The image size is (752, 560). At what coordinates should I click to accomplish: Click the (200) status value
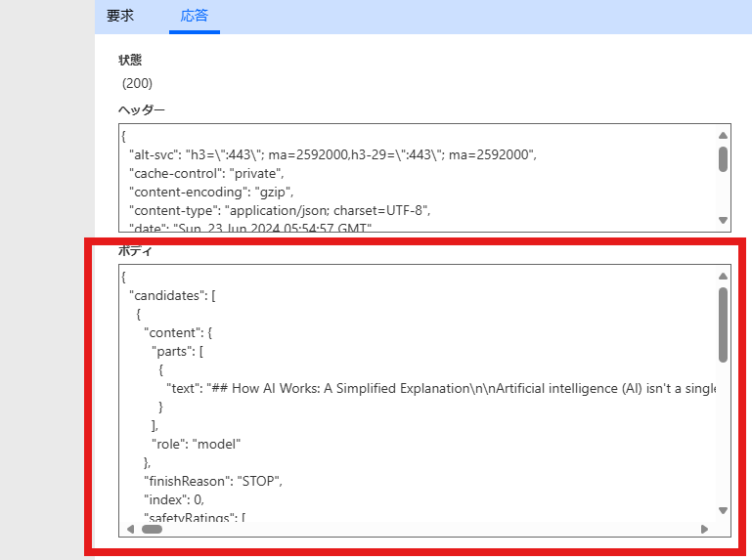click(137, 83)
